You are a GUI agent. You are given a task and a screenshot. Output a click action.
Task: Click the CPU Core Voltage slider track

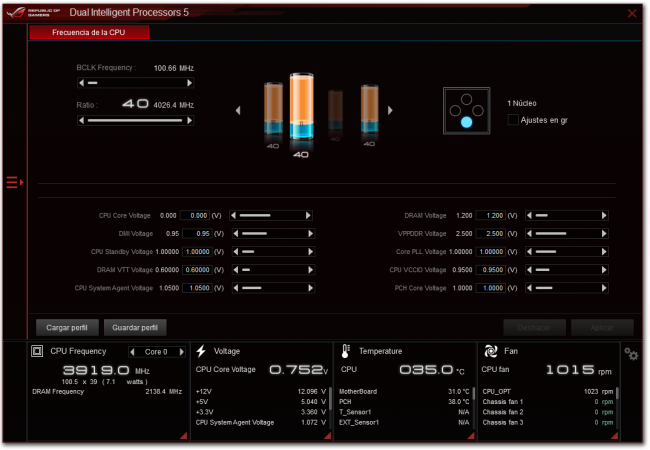(271, 215)
